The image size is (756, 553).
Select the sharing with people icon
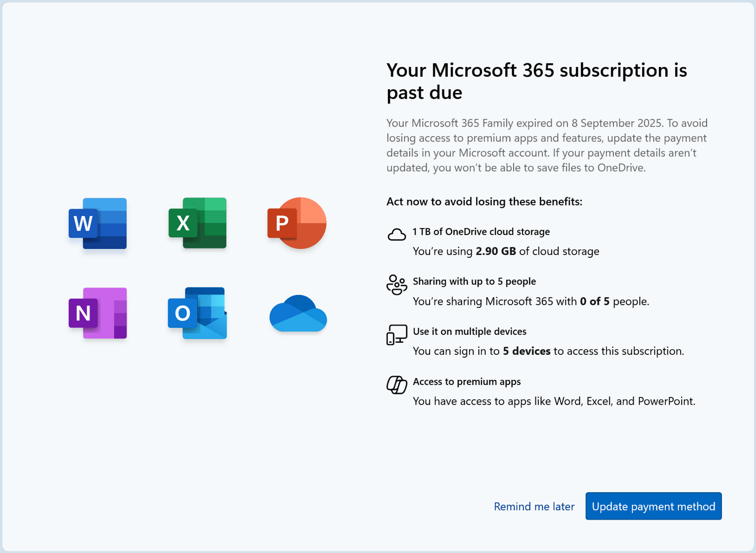click(x=396, y=285)
